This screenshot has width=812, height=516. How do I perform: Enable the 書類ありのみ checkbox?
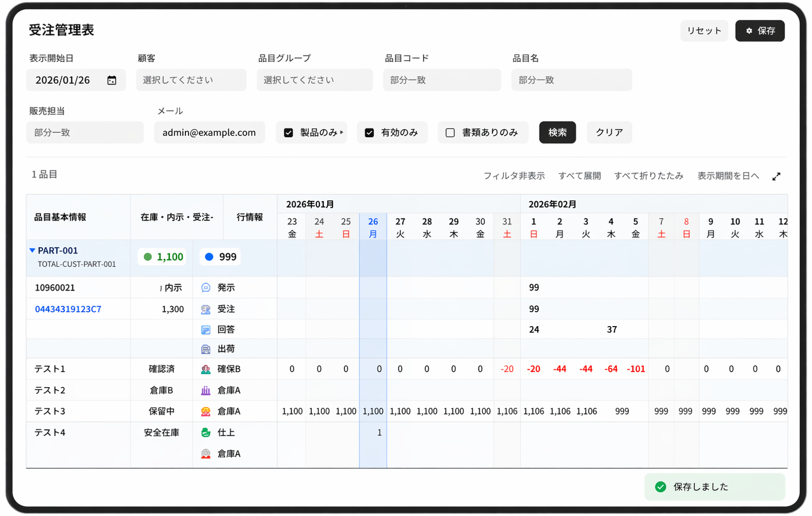[x=450, y=133]
